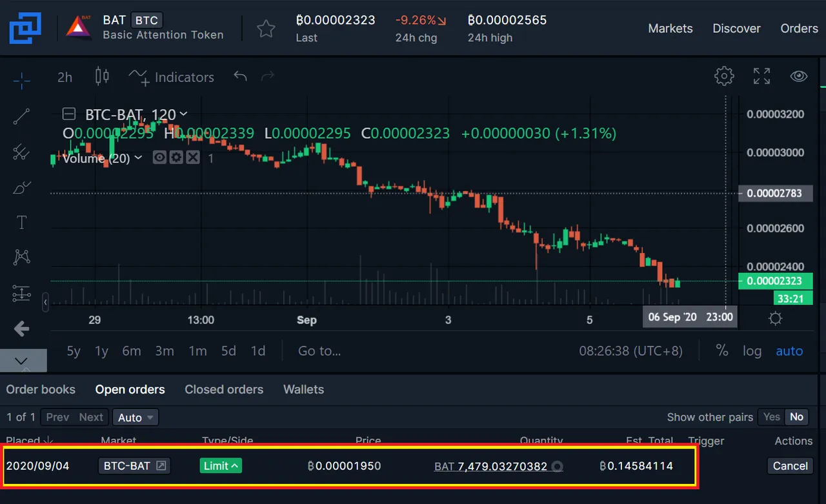Favorite BAT market with star icon
This screenshot has height=504, width=826.
[266, 28]
